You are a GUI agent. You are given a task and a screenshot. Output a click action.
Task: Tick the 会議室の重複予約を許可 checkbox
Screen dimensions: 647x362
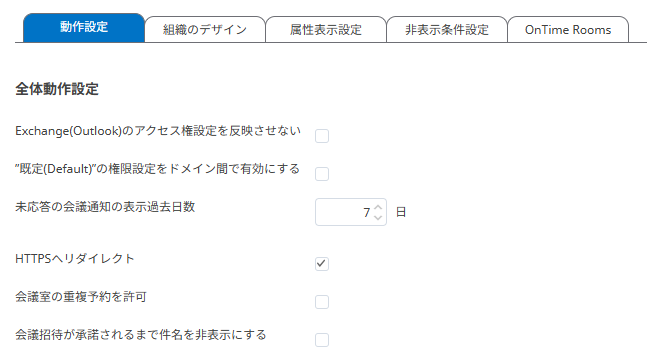pyautogui.click(x=322, y=302)
